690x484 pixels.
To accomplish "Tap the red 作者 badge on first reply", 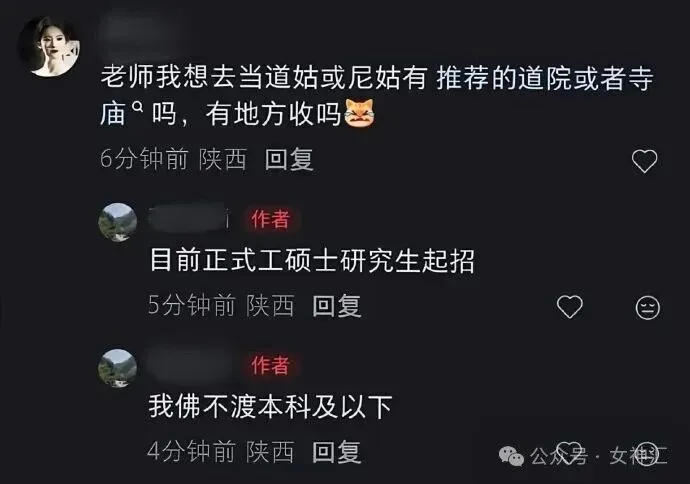I will (270, 219).
